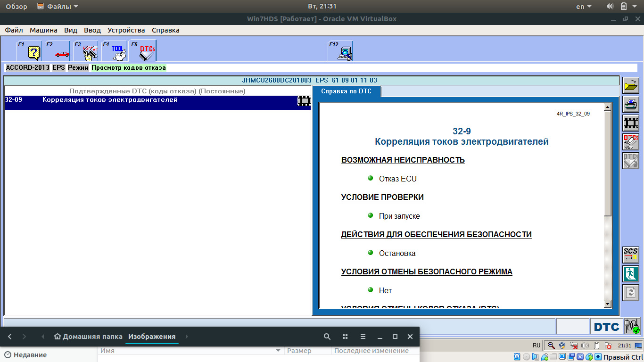Click the VirtualBox USB indicator icon
Image resolution: width=644 pixels, height=362 pixels.
(x=545, y=357)
